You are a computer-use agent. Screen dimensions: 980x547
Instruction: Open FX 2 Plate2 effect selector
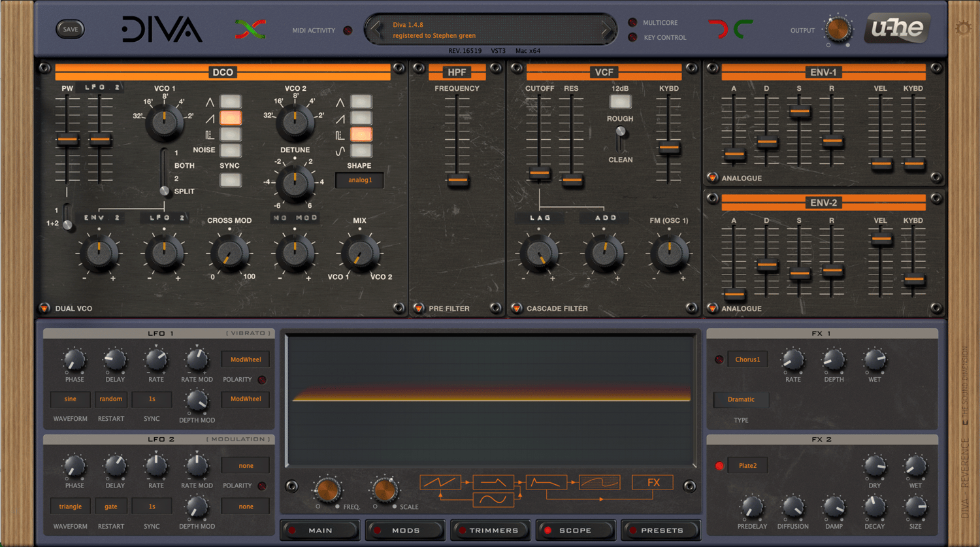[747, 466]
